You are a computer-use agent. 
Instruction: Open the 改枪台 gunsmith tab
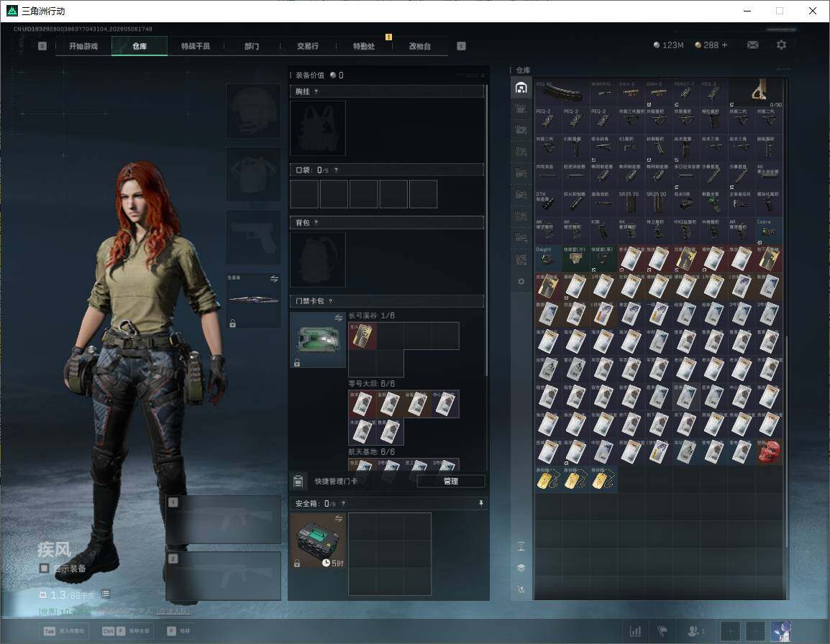(420, 46)
